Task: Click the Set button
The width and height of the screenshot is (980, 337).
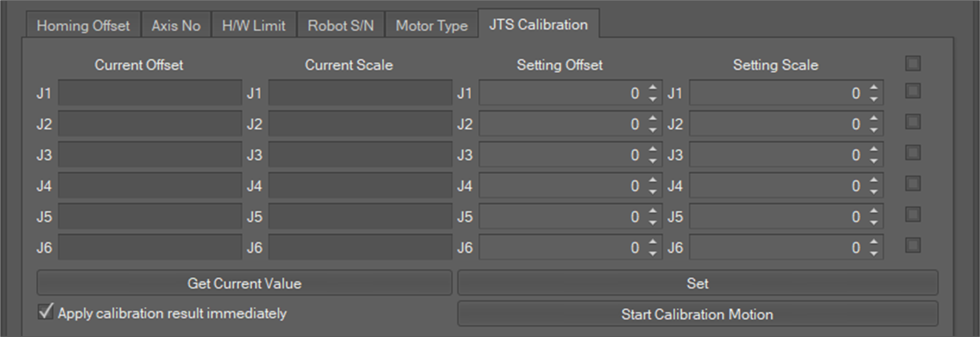Action: click(697, 283)
